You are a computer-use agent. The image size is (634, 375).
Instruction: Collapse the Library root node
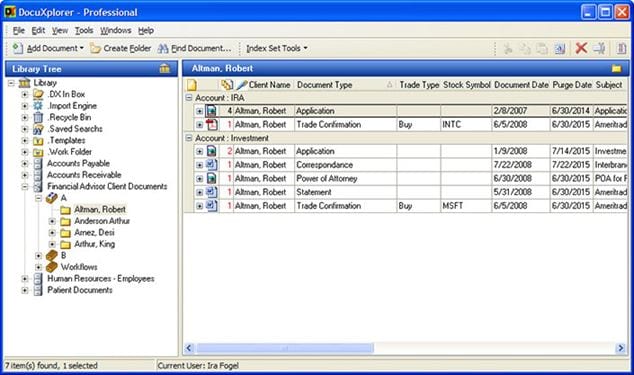pyautogui.click(x=11, y=83)
